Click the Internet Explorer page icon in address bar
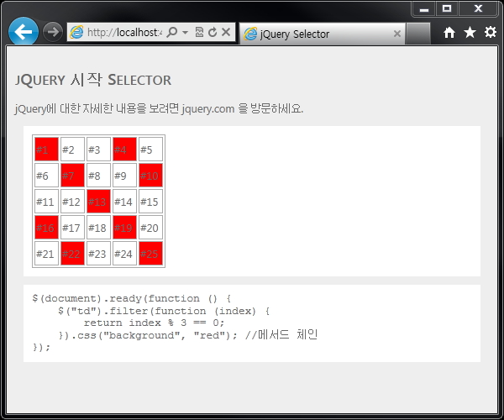Screen dimensions: 504x420 point(76,32)
